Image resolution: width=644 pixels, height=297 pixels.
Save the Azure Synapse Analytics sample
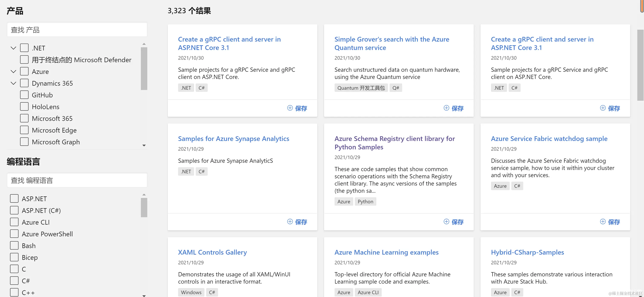[297, 222]
